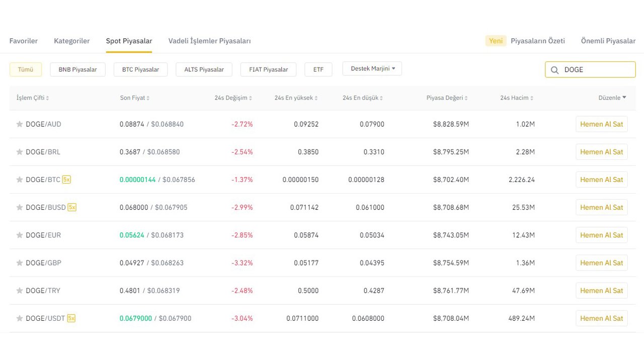
Task: Open Vadeli İşlemler Piyasaları tab
Action: point(209,41)
